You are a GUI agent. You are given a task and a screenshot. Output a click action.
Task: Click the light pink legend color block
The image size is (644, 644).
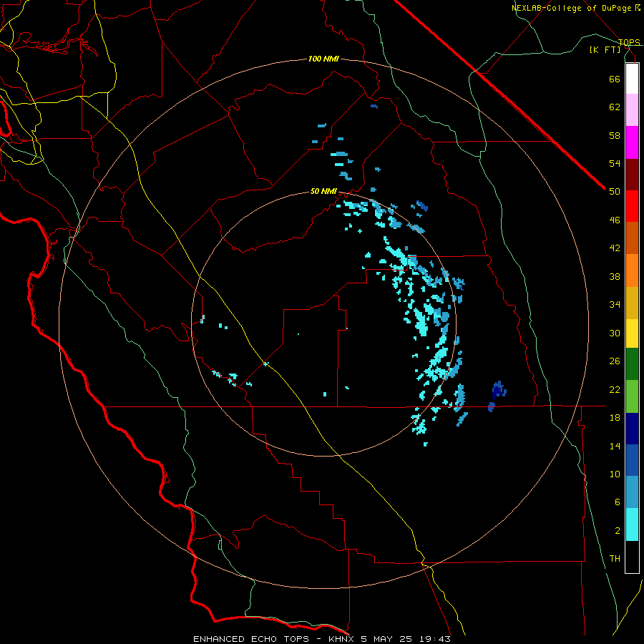[632, 109]
